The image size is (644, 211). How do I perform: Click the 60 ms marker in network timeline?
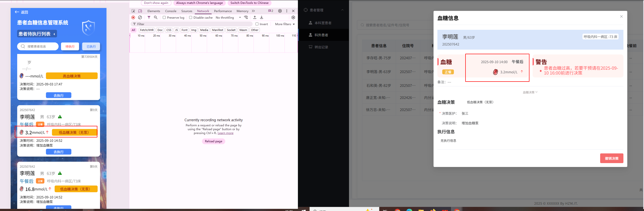218,36
